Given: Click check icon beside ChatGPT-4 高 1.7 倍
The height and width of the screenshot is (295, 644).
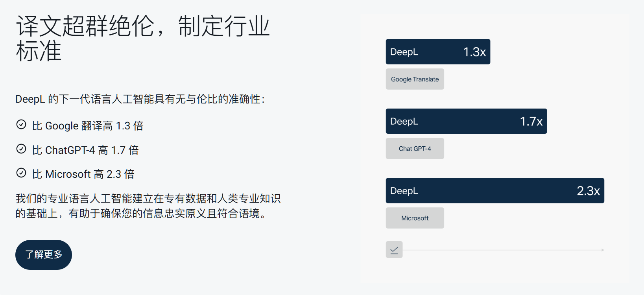Looking at the screenshot, I should (21, 149).
